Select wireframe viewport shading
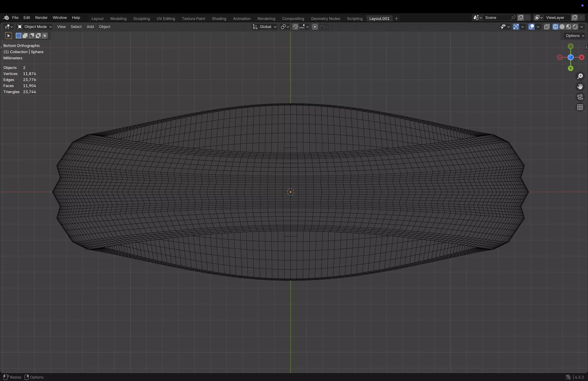This screenshot has width=588, height=381. (x=555, y=27)
